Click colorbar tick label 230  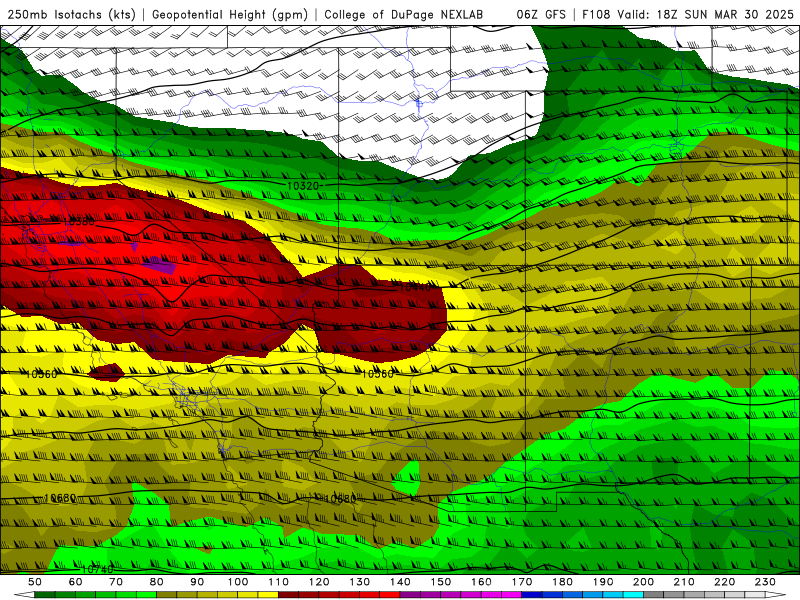[x=765, y=582]
